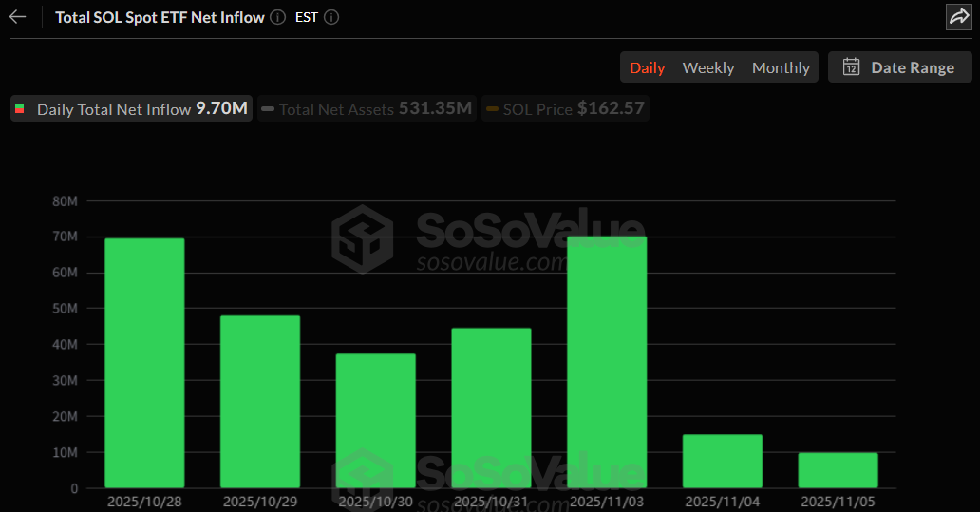Switch to the Monthly view

pyautogui.click(x=781, y=67)
